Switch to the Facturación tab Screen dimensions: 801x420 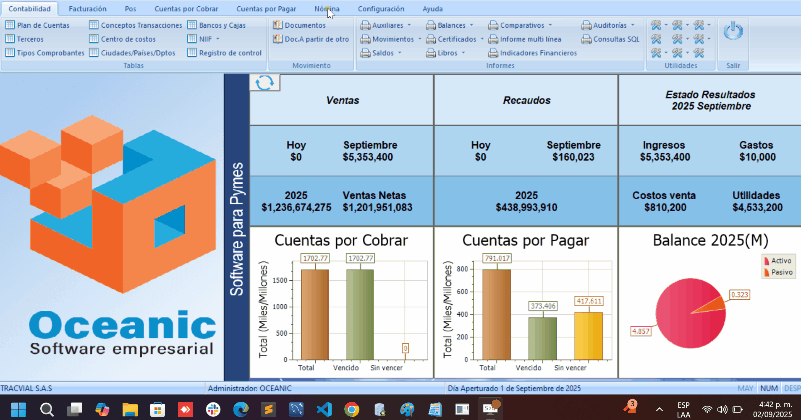point(88,8)
